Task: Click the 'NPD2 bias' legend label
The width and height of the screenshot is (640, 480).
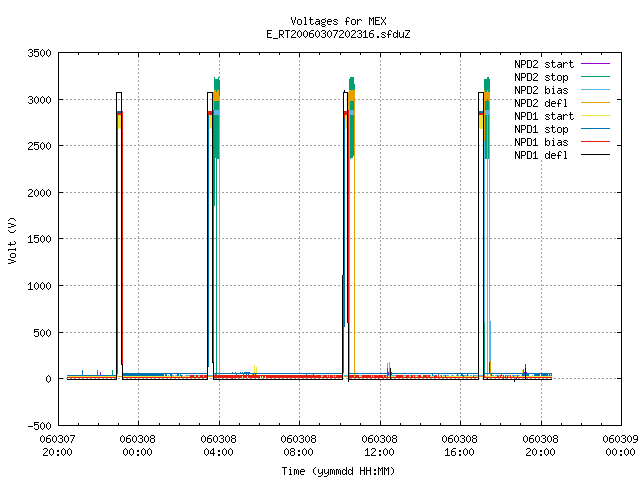Action: [x=541, y=90]
